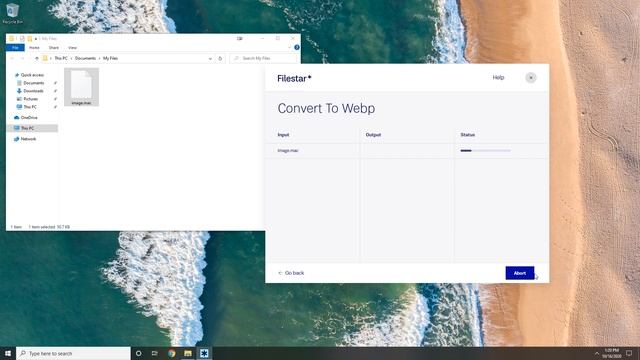Open Downloads under Quick access
The image size is (640, 360).
coord(33,91)
